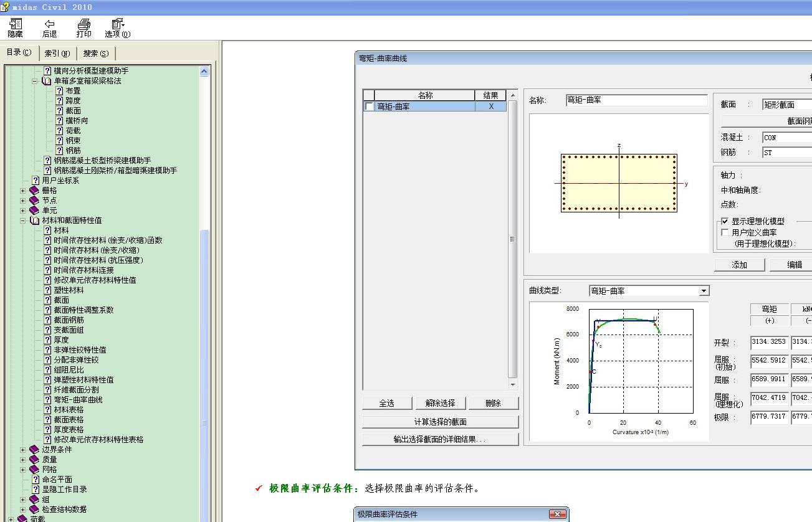
Task: Click the 添加 button
Action: click(740, 265)
